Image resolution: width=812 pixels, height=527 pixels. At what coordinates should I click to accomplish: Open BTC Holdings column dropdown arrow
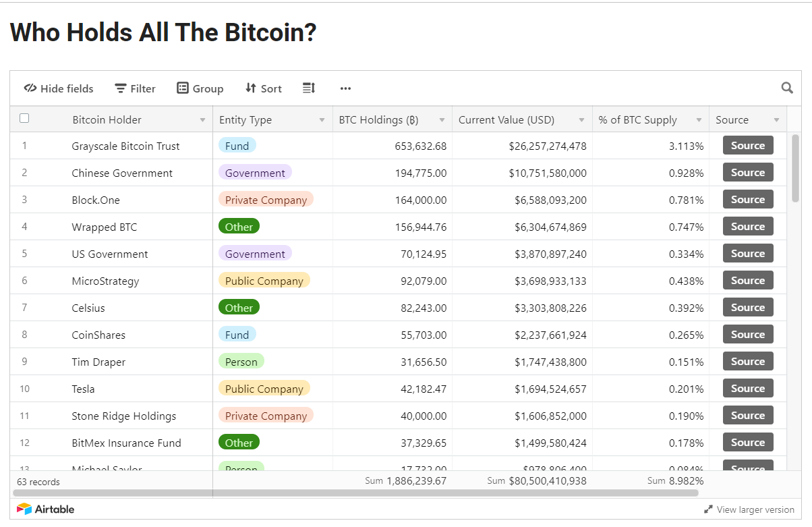pyautogui.click(x=442, y=120)
